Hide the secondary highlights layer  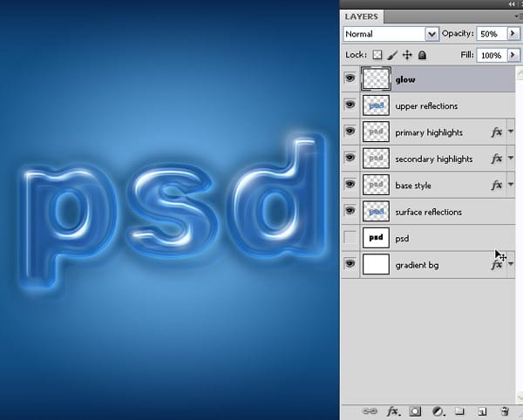click(x=350, y=157)
